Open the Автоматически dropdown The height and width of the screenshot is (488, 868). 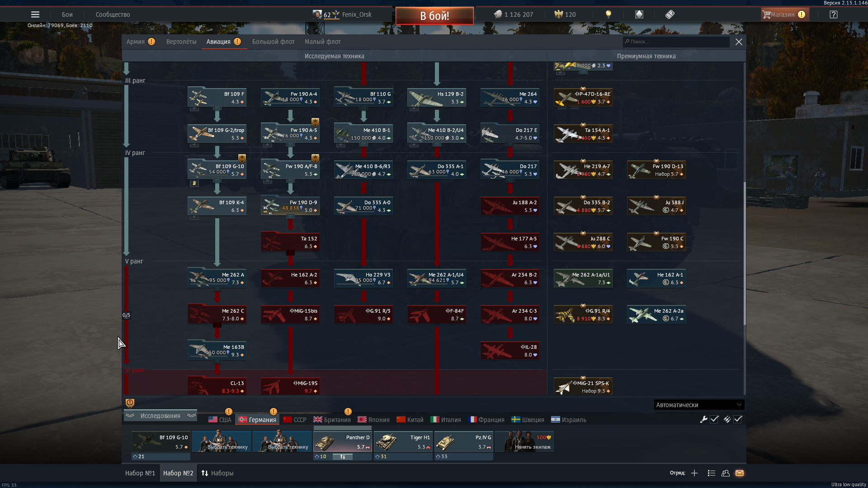click(699, 405)
